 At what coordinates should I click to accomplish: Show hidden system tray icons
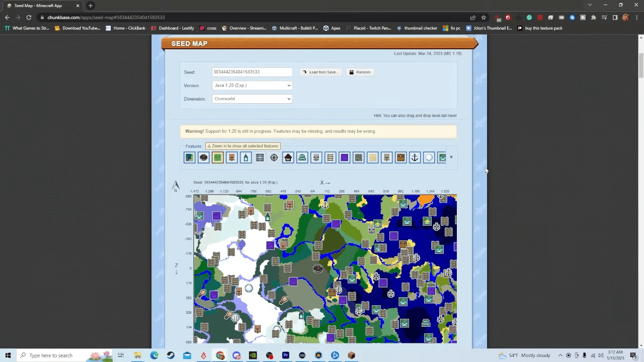coord(560,355)
